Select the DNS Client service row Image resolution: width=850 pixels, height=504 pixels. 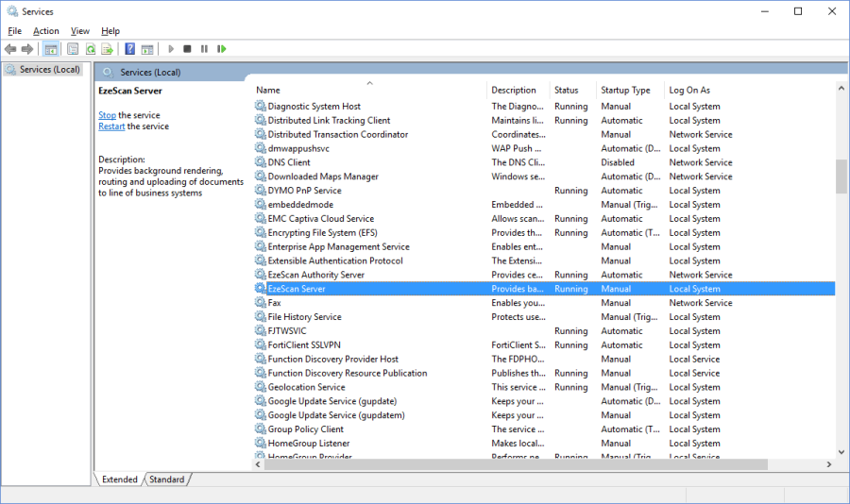coord(289,162)
